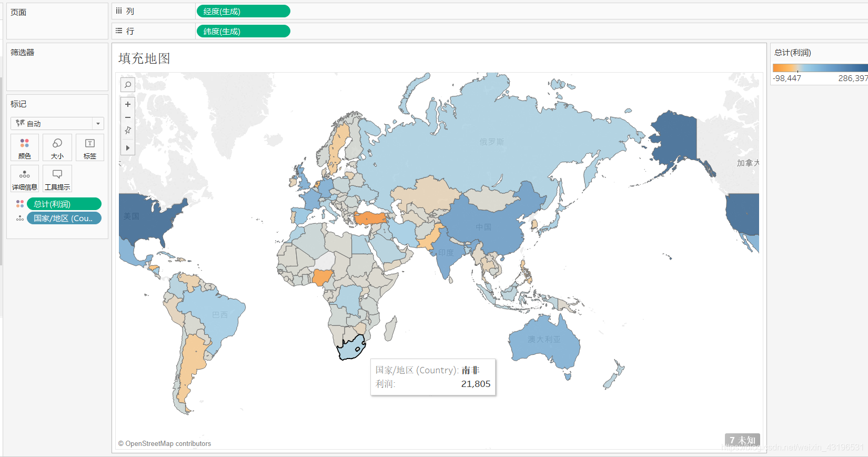
Task: Click the Rows (行) shelf icon
Action: click(119, 31)
